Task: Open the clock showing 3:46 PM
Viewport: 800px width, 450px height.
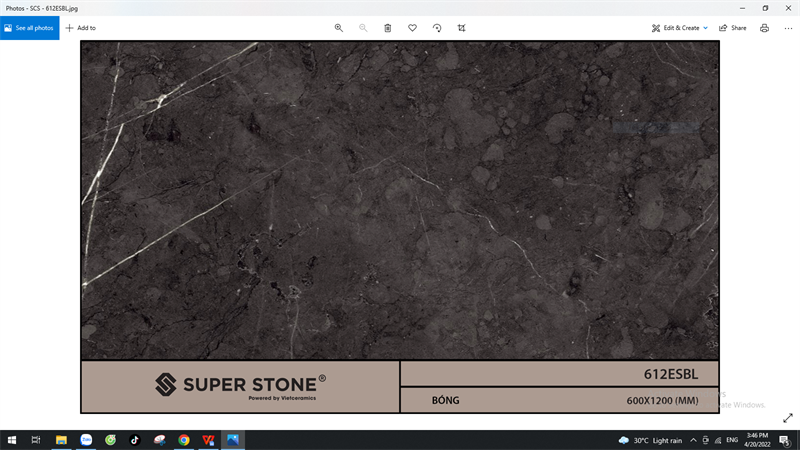Action: pyautogui.click(x=757, y=440)
